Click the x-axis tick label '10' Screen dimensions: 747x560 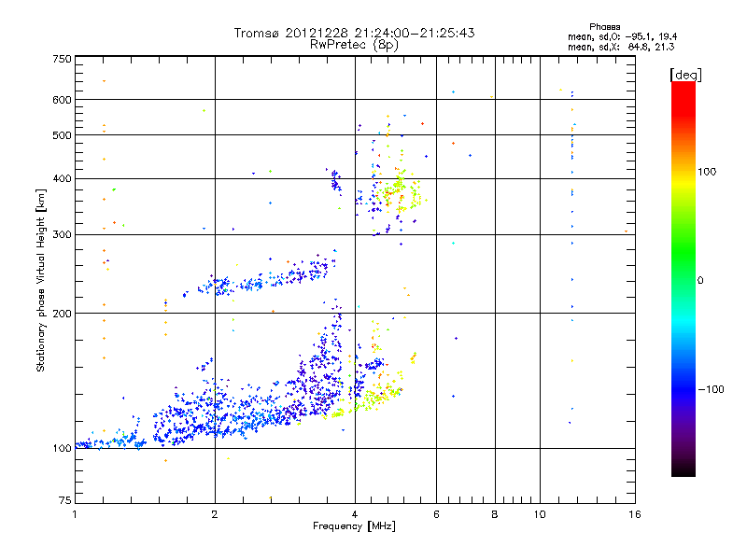coord(540,514)
